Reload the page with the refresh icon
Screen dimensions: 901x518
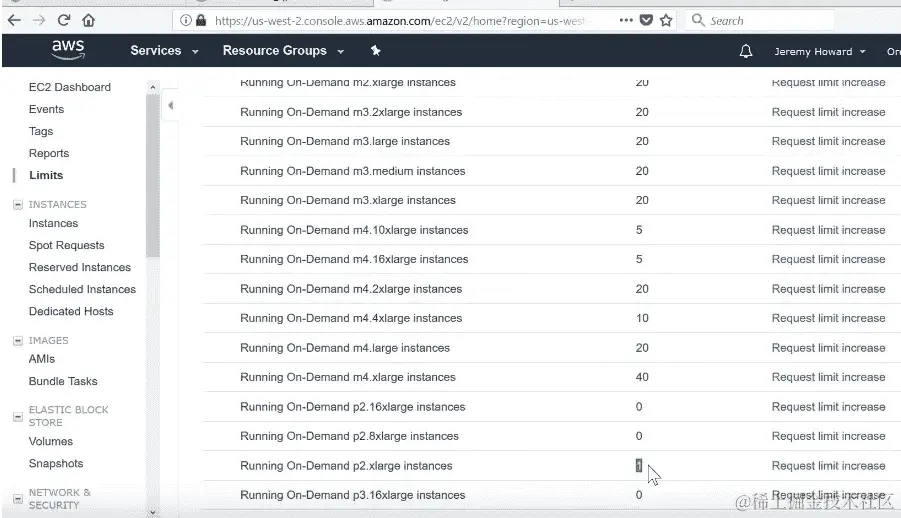[64, 20]
